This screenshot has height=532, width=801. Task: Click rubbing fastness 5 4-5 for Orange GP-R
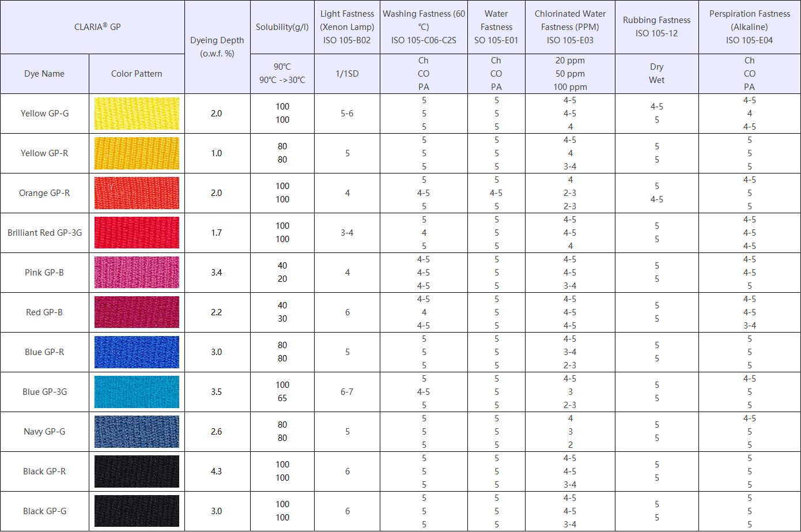coord(656,193)
